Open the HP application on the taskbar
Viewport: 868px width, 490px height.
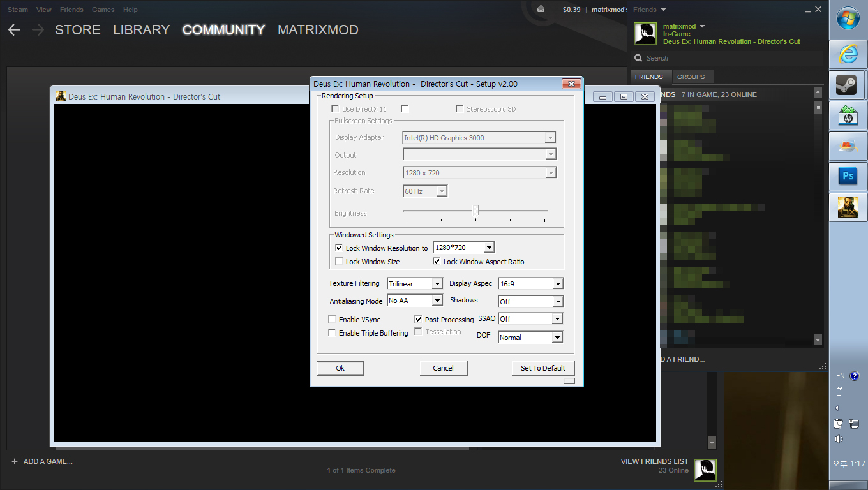(x=848, y=115)
